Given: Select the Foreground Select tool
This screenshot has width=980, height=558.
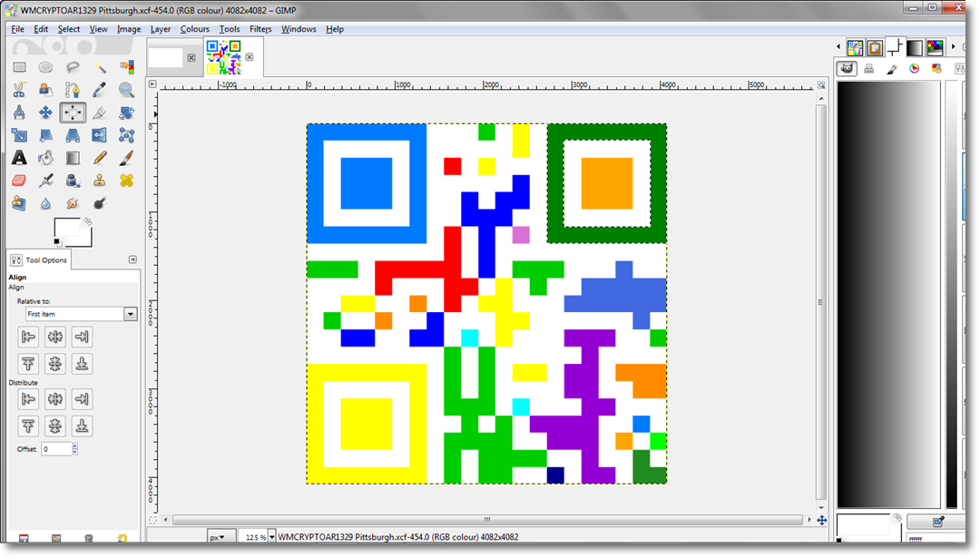Looking at the screenshot, I should click(45, 90).
